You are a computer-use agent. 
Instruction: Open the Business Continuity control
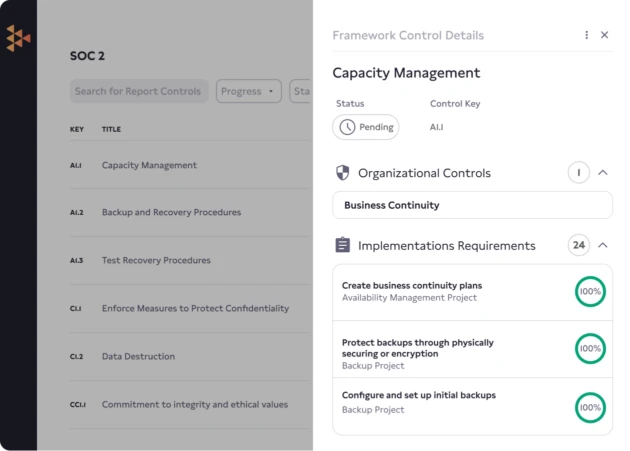tap(472, 205)
